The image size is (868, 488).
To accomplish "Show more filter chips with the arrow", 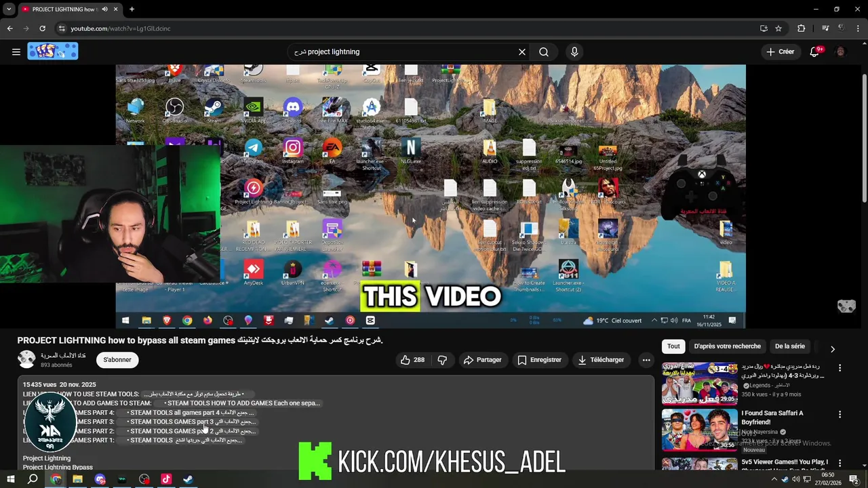I will click(x=833, y=348).
